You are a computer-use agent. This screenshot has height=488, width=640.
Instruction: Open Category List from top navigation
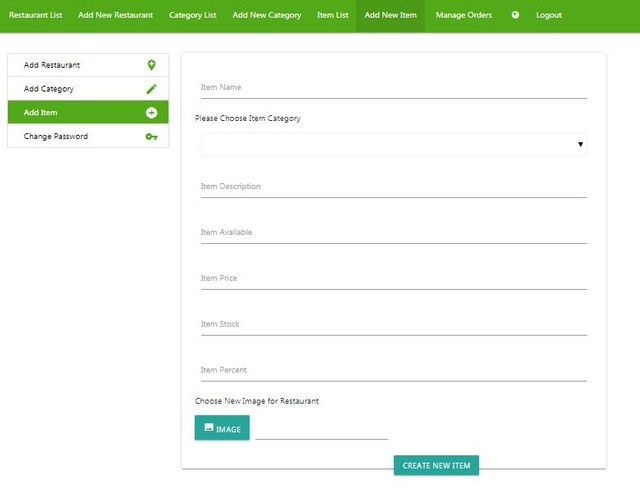(x=192, y=15)
